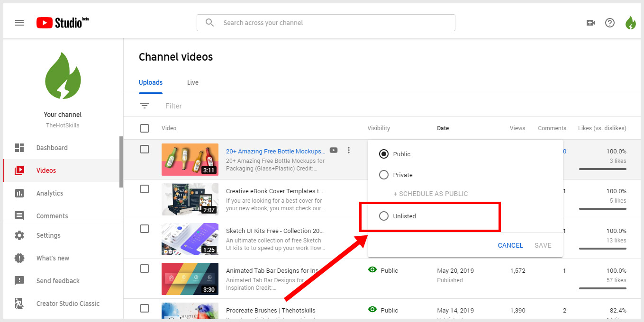Click the account avatar in top bar
This screenshot has width=644, height=322.
tap(630, 23)
